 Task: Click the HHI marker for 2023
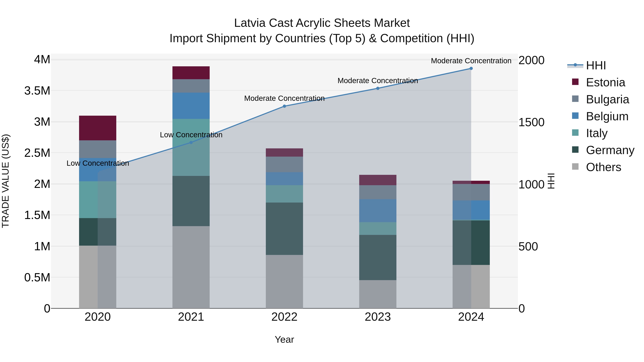[378, 88]
